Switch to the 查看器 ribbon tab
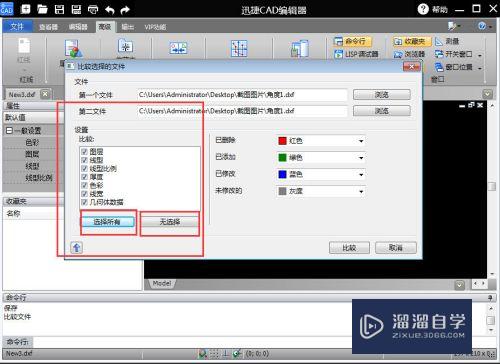The height and width of the screenshot is (364, 500). [x=48, y=27]
